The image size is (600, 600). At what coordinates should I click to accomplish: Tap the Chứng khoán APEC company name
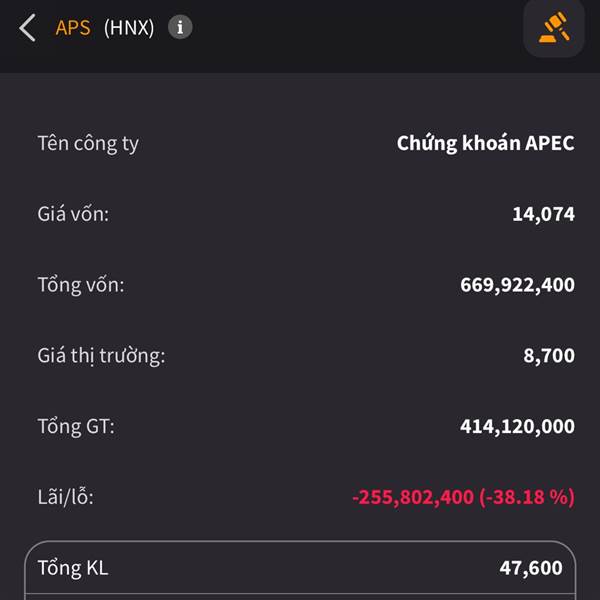pyautogui.click(x=485, y=143)
